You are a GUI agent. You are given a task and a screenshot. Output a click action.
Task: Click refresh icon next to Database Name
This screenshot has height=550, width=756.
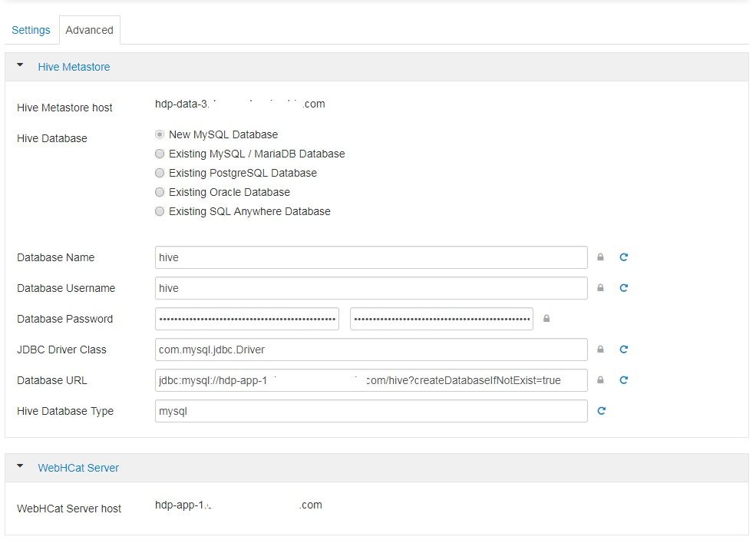[x=624, y=257]
